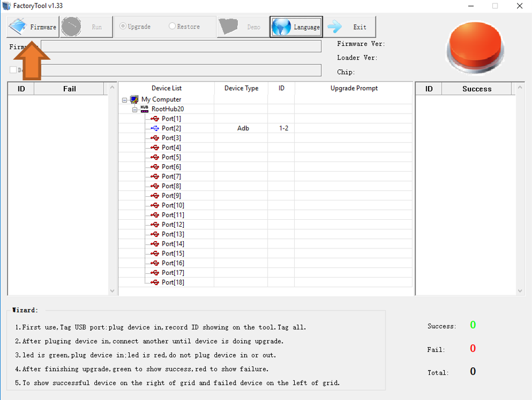Image resolution: width=532 pixels, height=400 pixels.
Task: Click the black Total count value
Action: pyautogui.click(x=473, y=371)
